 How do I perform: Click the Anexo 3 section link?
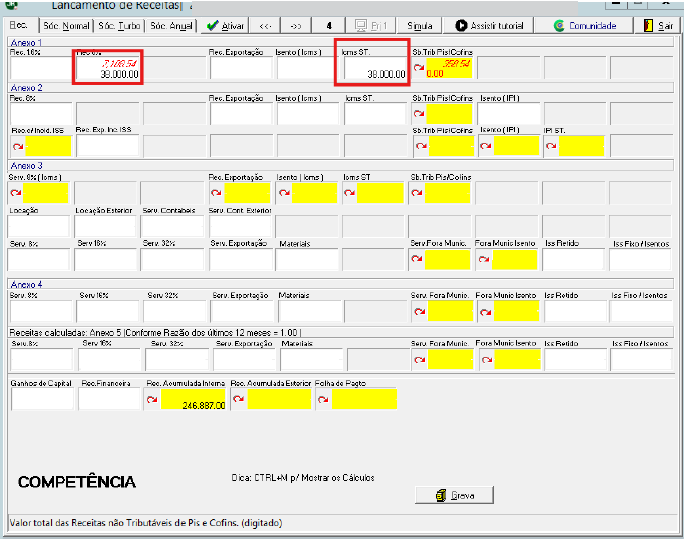tap(26, 166)
